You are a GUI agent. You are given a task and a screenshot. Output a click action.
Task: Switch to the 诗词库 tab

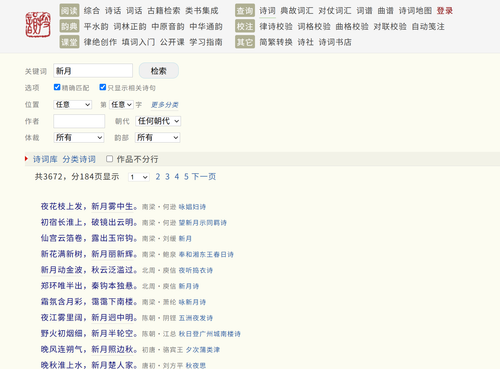click(45, 159)
